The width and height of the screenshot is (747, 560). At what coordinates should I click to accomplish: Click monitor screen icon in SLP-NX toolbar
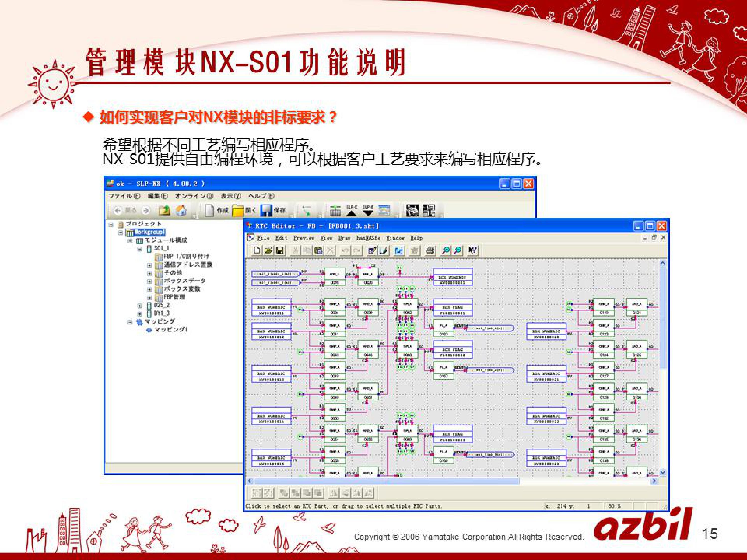384,210
